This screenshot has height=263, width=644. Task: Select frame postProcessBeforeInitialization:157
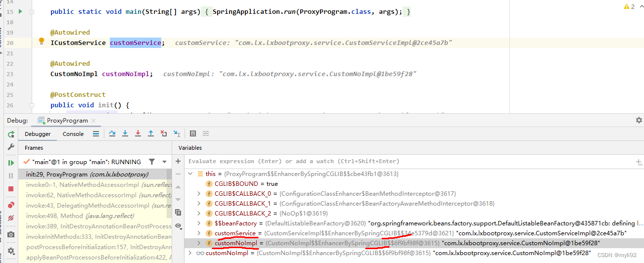tap(95, 247)
